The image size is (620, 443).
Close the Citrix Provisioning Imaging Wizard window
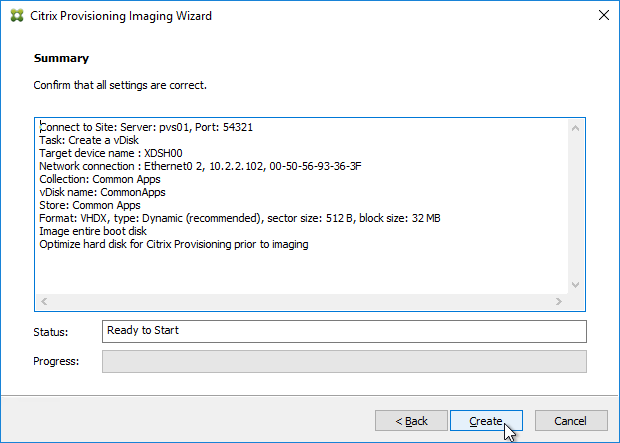click(603, 15)
